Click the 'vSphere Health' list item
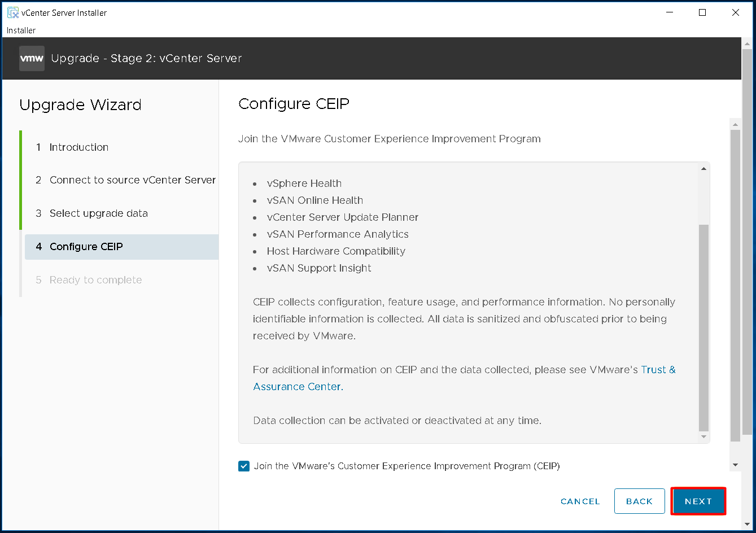Viewport: 756px width, 533px height. tap(304, 184)
